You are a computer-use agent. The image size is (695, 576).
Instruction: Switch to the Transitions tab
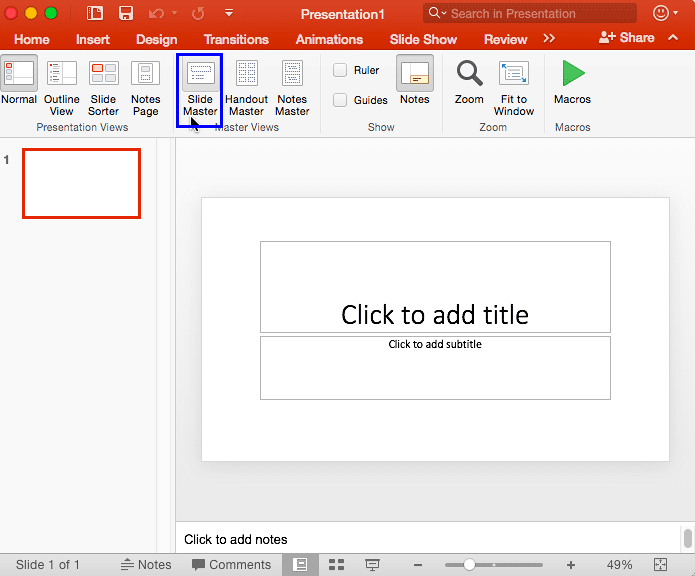coord(236,39)
